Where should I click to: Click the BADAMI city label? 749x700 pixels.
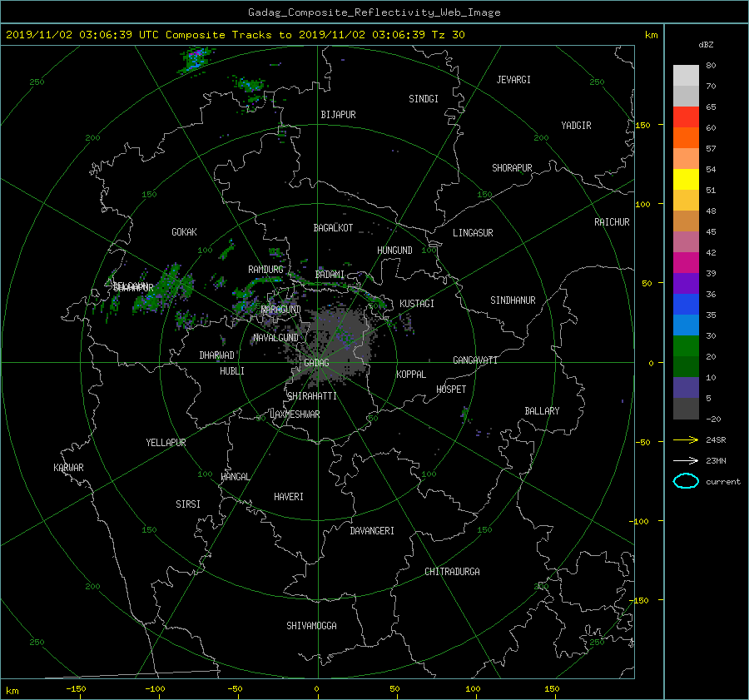point(330,275)
